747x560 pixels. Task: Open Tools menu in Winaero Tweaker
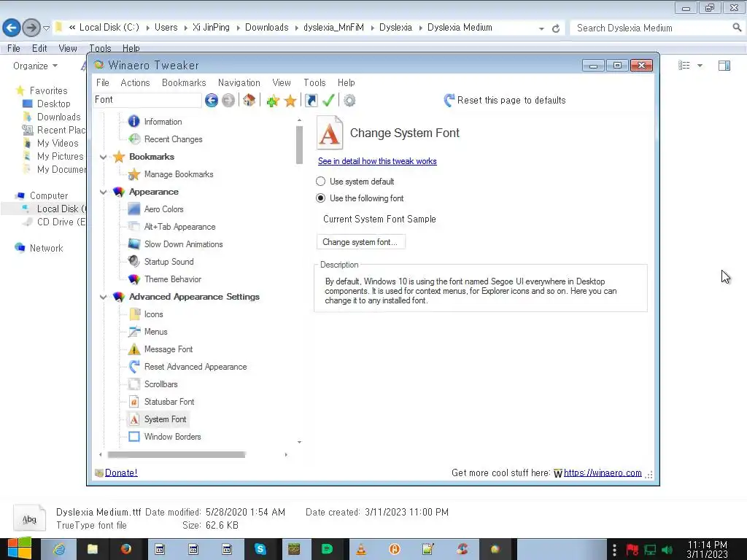pos(314,82)
